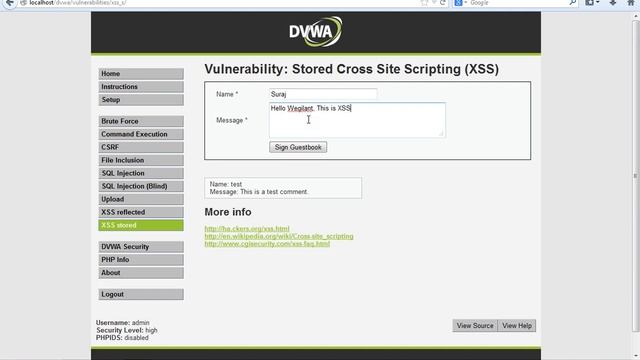This screenshot has height=360, width=640.
Task: Open XSS reflected page
Action: pyautogui.click(x=141, y=212)
